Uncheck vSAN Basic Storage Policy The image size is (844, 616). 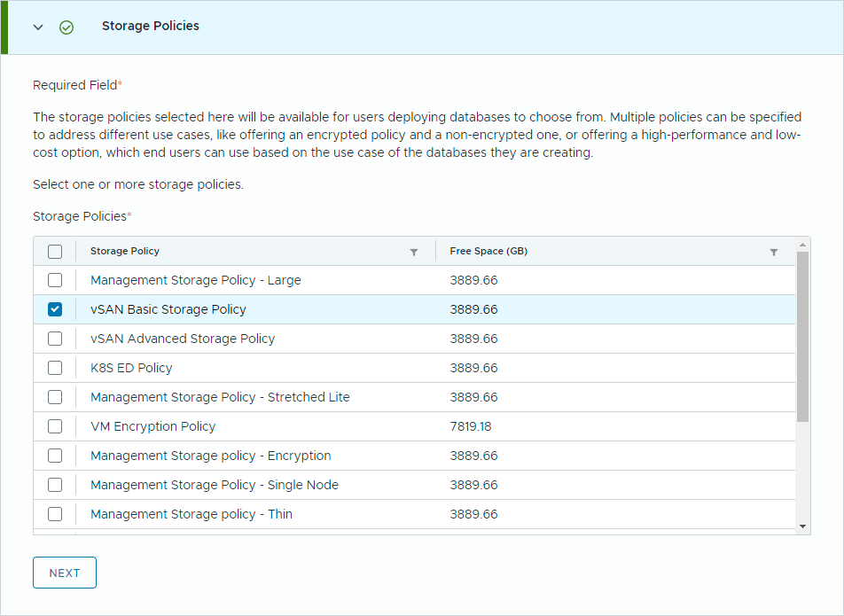point(55,309)
